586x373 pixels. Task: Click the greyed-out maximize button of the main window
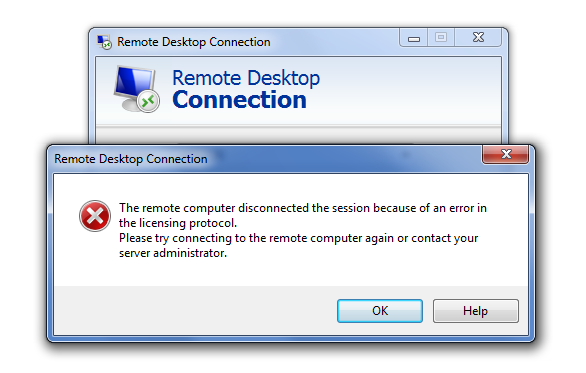441,38
